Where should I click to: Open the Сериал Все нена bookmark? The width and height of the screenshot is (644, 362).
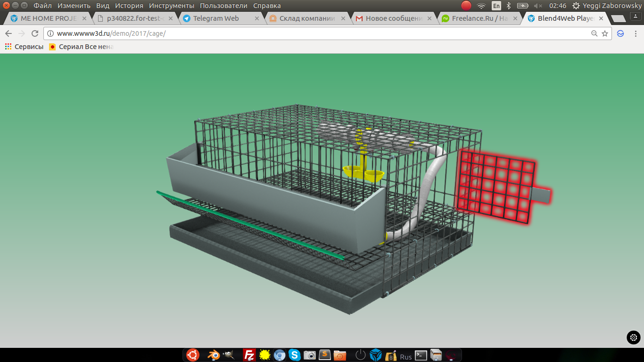click(82, 47)
